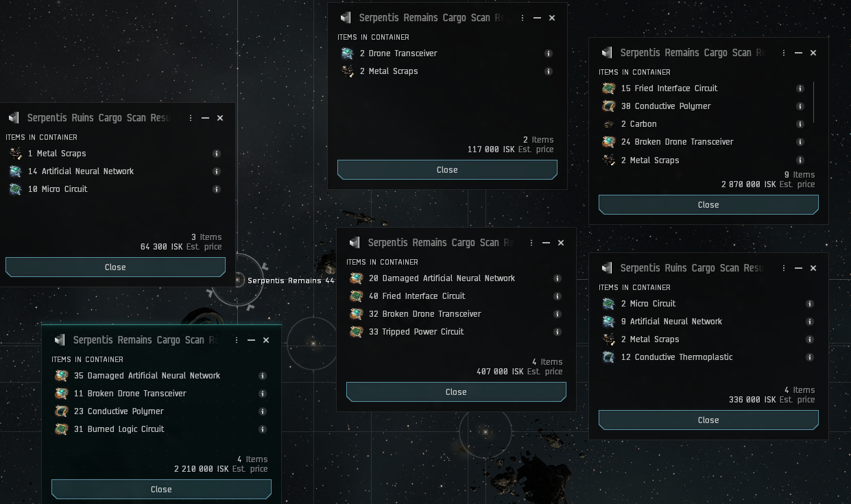Open info for 31 Burned Logic Circuit

click(x=263, y=429)
